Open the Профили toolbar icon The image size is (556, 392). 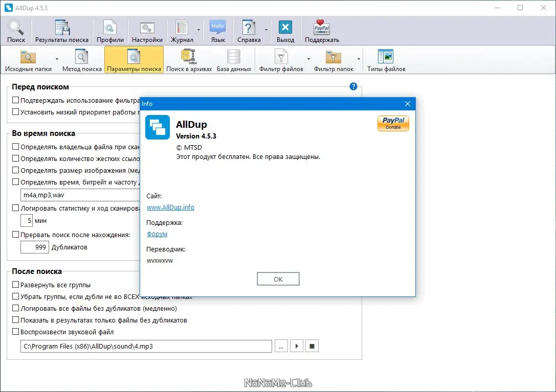110,28
